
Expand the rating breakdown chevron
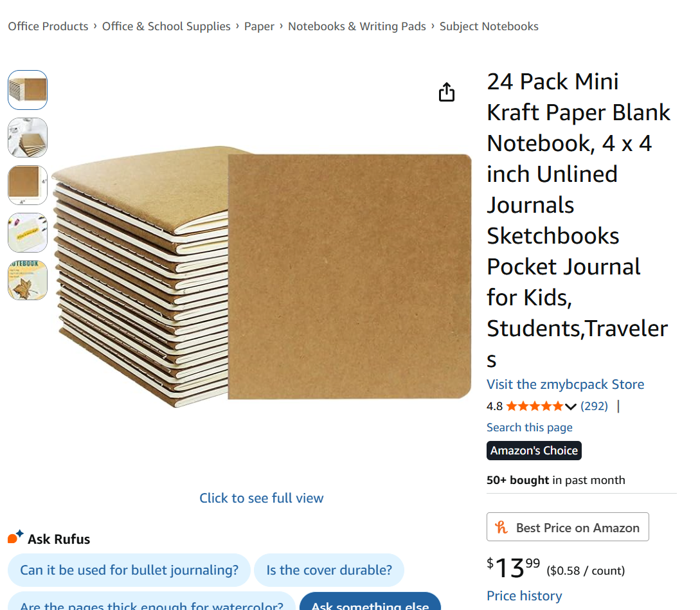(570, 406)
